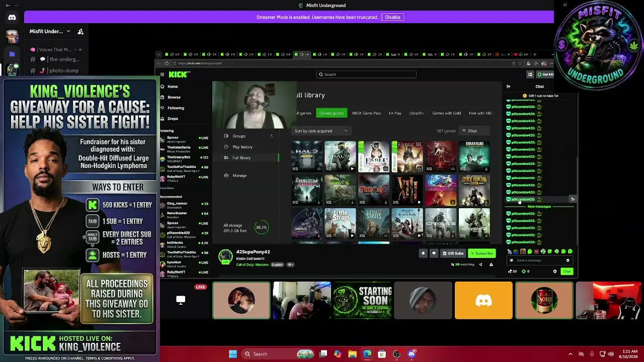The width and height of the screenshot is (644, 362).
Task: Click the Windows Start button
Action: tap(233, 354)
